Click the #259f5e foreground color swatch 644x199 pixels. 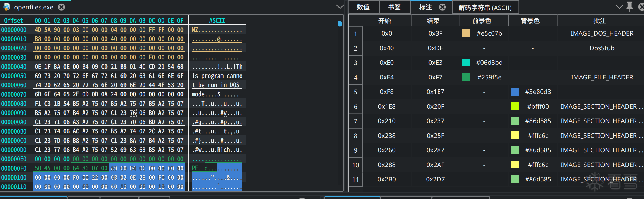[466, 77]
